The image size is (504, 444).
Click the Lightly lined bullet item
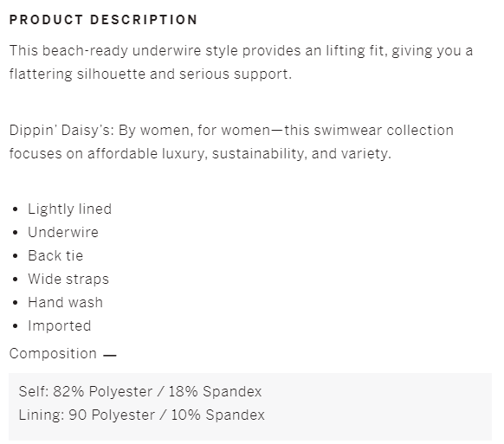click(70, 209)
